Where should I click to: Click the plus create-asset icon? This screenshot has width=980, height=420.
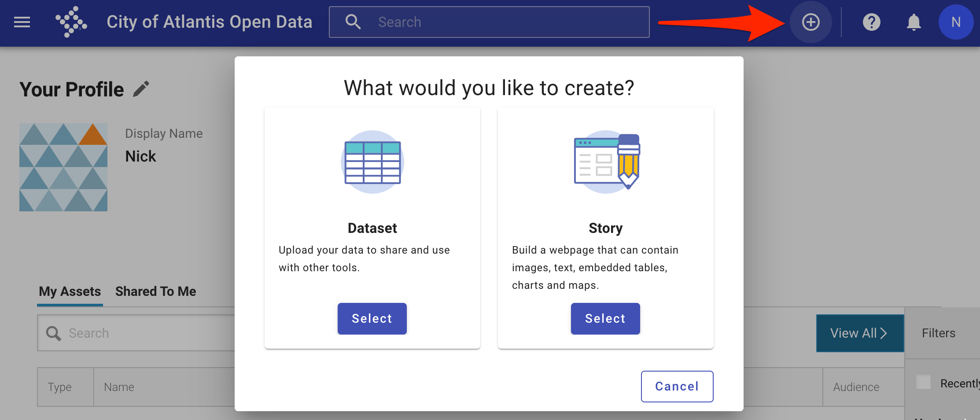(811, 22)
